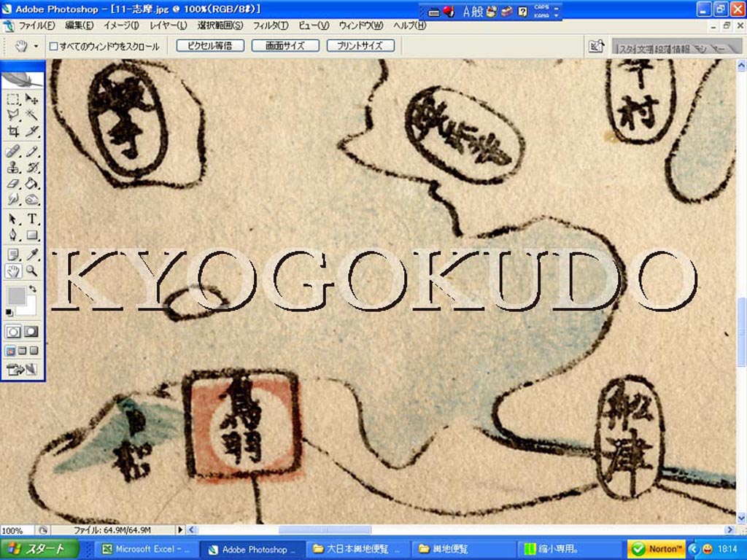
Task: Select the Eraser tool
Action: [13, 183]
